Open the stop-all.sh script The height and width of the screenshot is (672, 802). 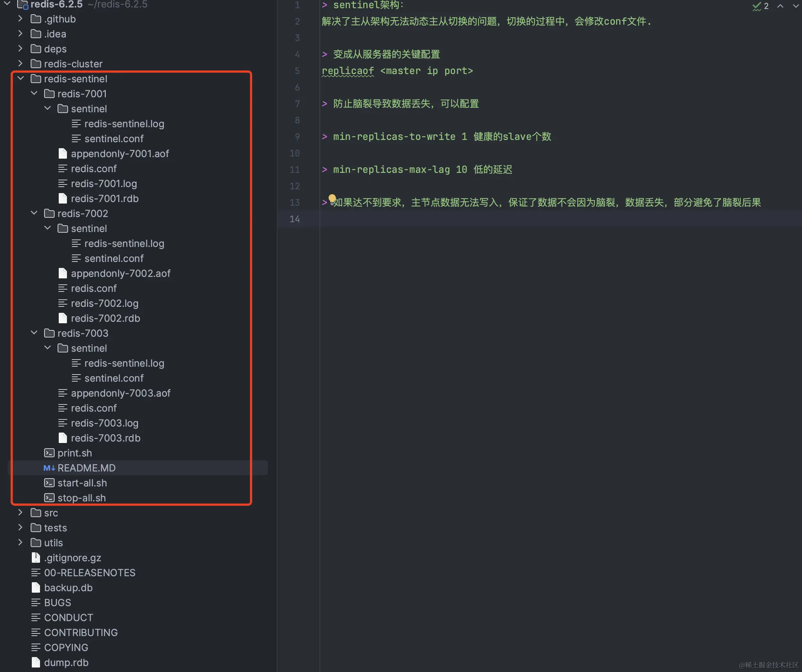coord(81,498)
